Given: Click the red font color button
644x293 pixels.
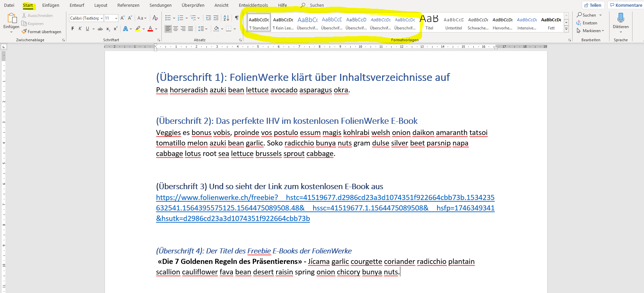Looking at the screenshot, I should point(151,29).
